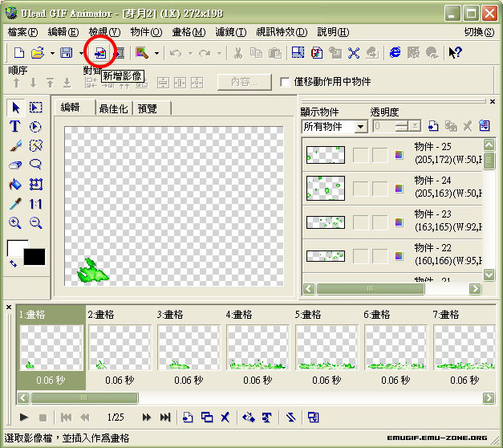503x448 pixels.
Task: Click the GIF export icon
Action: (x=316, y=53)
